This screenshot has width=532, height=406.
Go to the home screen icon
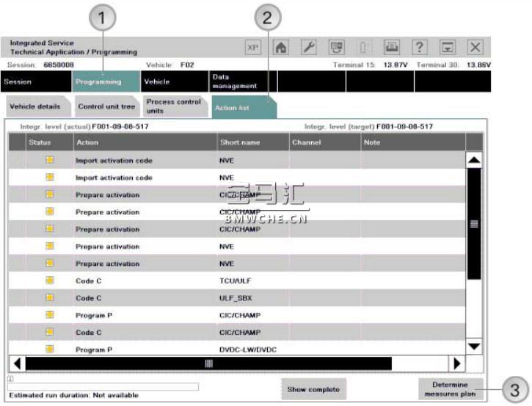pyautogui.click(x=281, y=47)
